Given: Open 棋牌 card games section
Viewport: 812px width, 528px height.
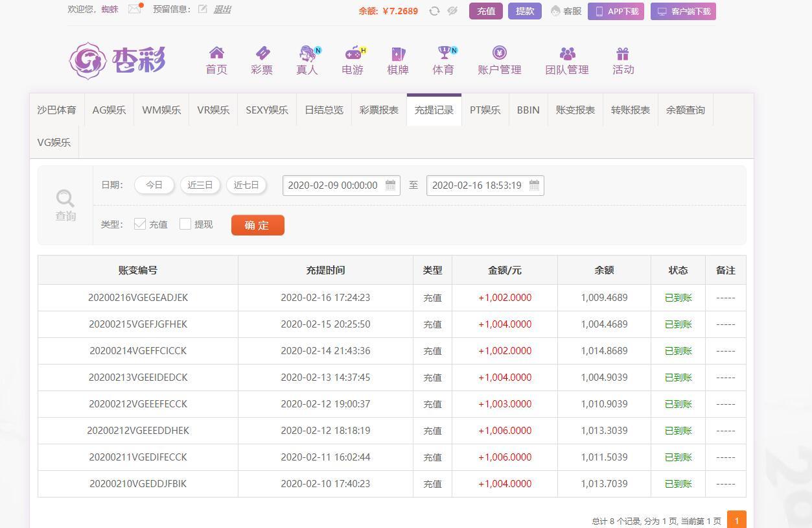Looking at the screenshot, I should click(398, 61).
